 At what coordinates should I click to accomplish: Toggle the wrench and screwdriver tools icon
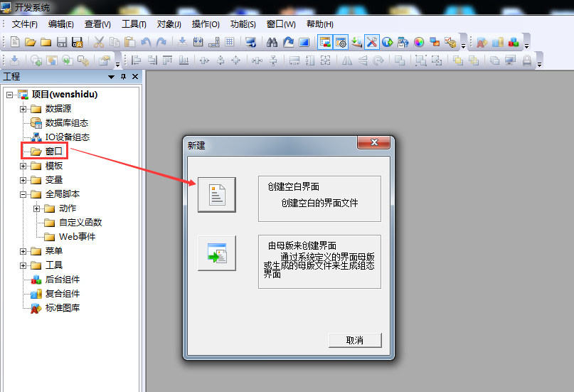371,42
